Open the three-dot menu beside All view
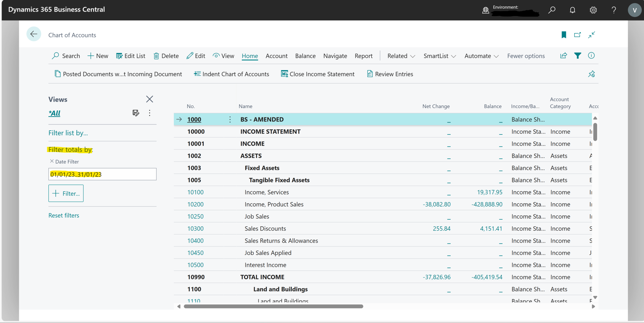 coord(150,113)
